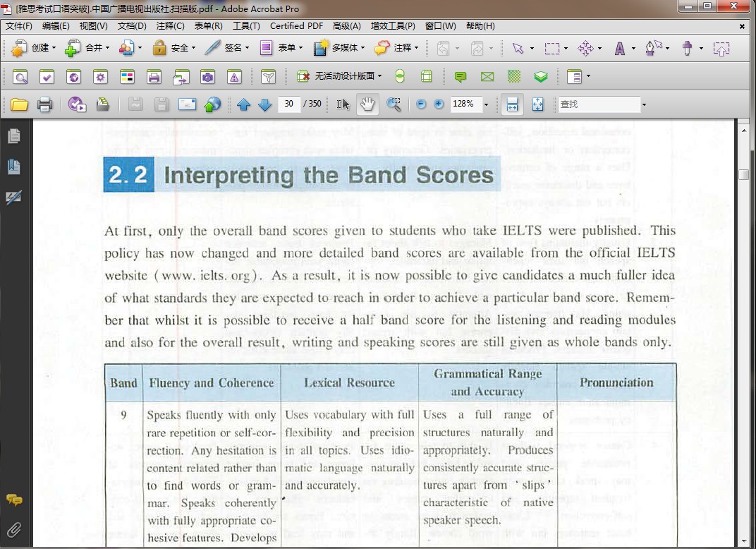The width and height of the screenshot is (756, 549).
Task: Select the dashed rectangle crop tool
Action: pyautogui.click(x=552, y=48)
